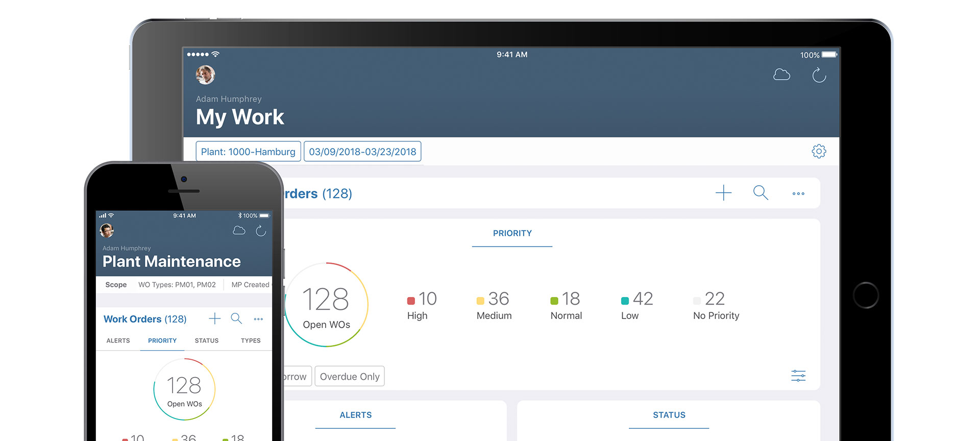This screenshot has height=441, width=980.
Task: Tap MP Created scope filter on iPhone
Action: click(x=250, y=285)
